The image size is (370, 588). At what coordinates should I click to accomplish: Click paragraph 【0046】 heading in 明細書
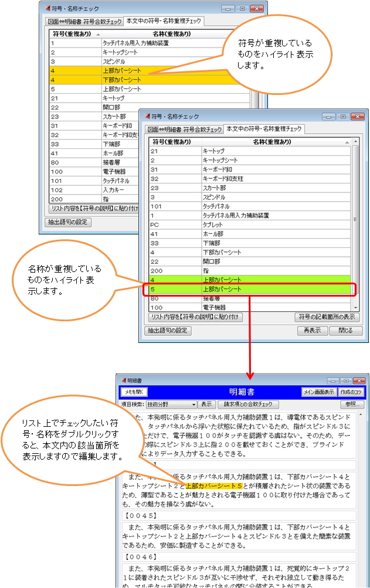239,557
